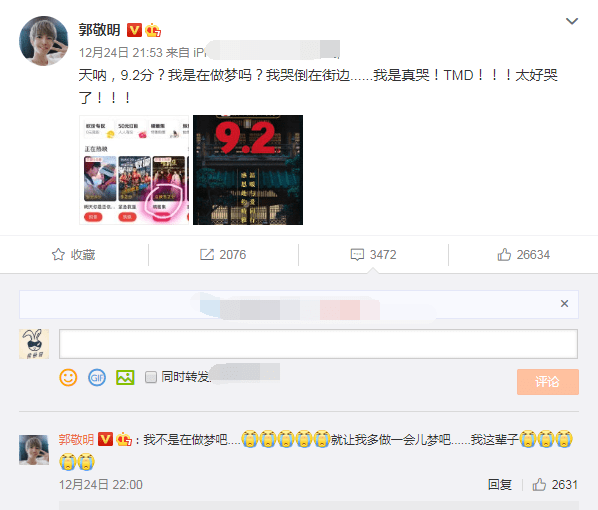
Task: Click the 收藏 star icon
Action: [58, 254]
